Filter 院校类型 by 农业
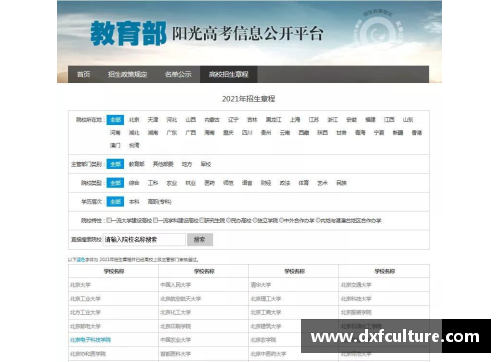 coord(172,183)
